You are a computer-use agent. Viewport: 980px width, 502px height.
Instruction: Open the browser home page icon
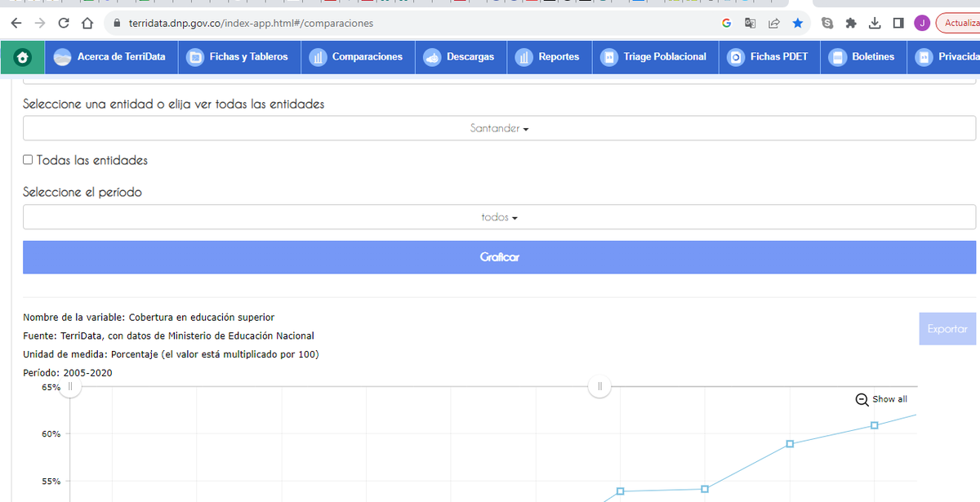click(88, 23)
